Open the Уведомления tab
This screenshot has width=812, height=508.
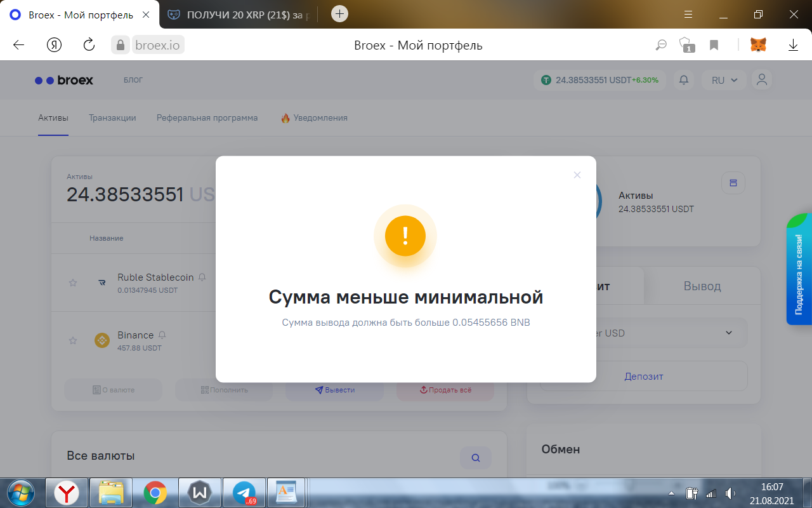click(314, 117)
